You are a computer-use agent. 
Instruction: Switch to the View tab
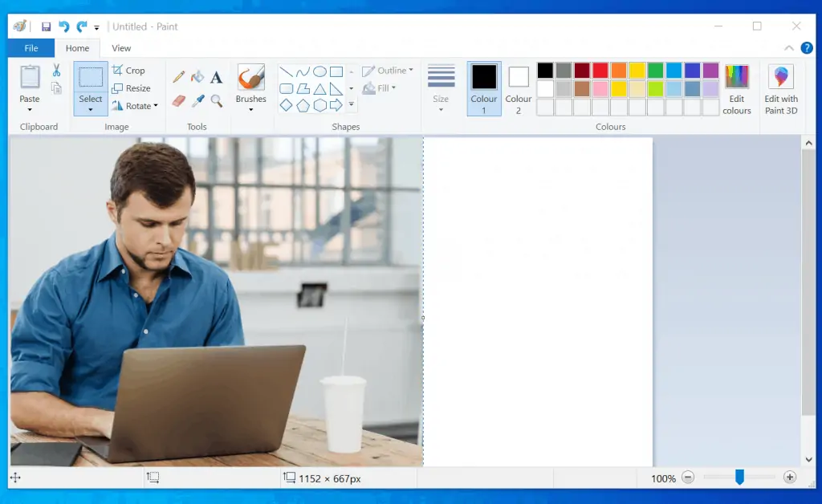121,47
